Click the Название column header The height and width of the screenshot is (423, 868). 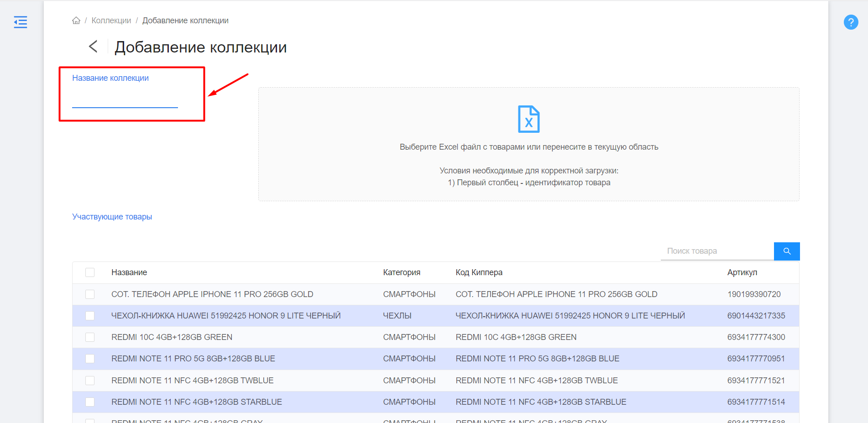[129, 272]
